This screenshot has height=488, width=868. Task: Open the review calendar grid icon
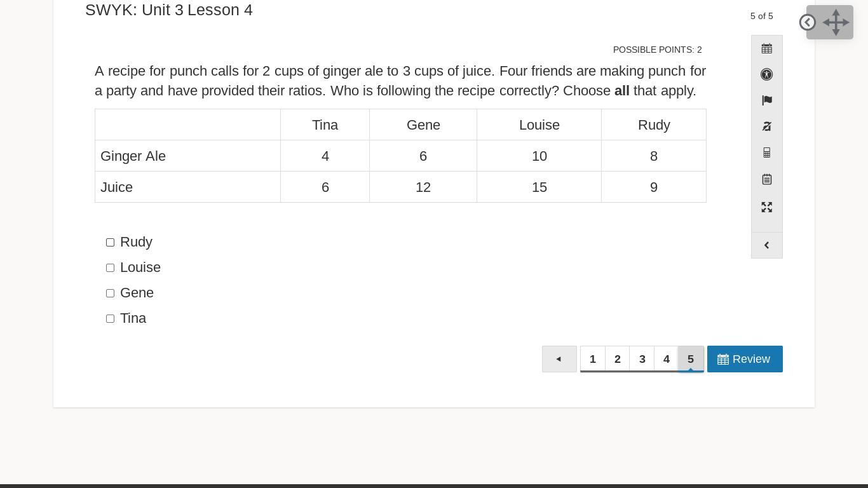(767, 49)
